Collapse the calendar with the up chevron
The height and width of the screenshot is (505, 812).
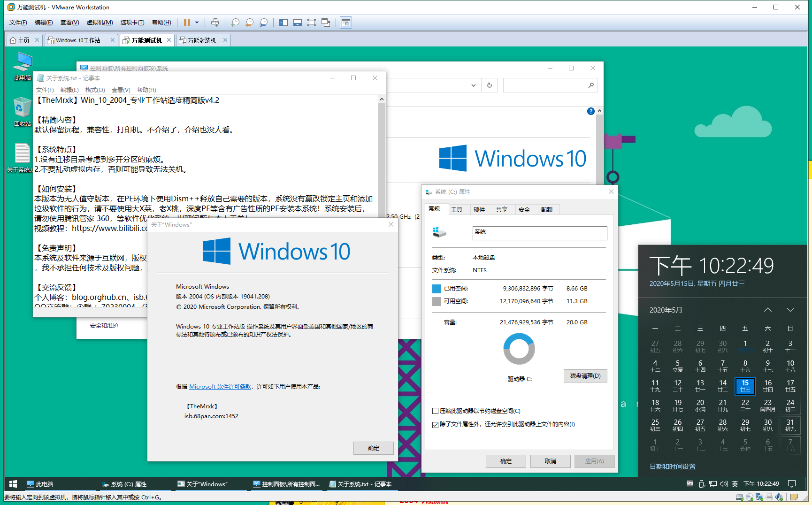click(x=768, y=310)
